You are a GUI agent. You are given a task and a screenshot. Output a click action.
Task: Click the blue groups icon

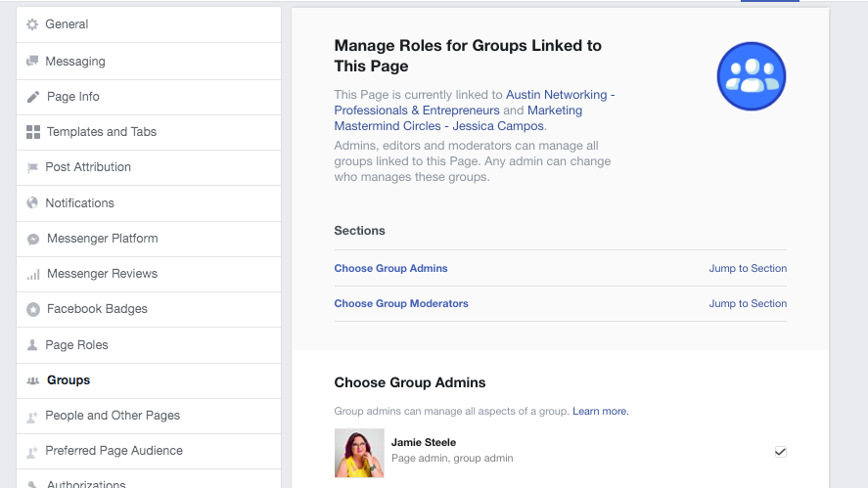click(x=751, y=76)
